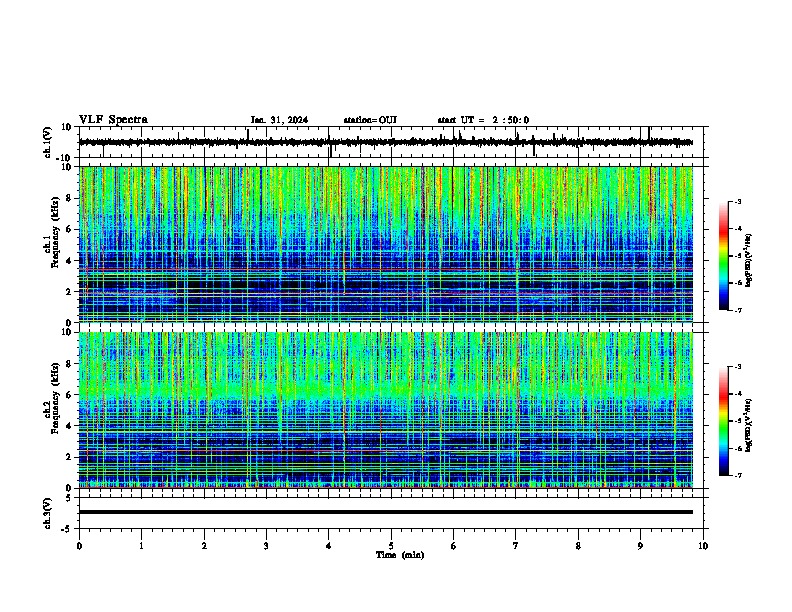This screenshot has width=792, height=612.
Task: Click the ch.1 frequency axis tick 2
Action: pyautogui.click(x=70, y=292)
